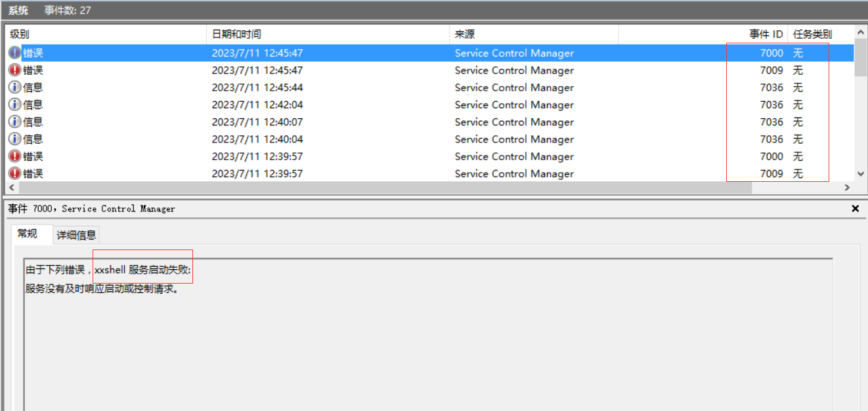
Task: Click the info icon of the 12:40:07 event
Action: 14,122
